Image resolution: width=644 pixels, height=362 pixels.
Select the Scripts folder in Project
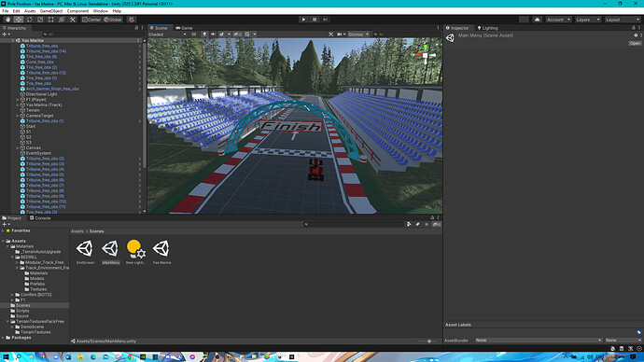(22, 311)
